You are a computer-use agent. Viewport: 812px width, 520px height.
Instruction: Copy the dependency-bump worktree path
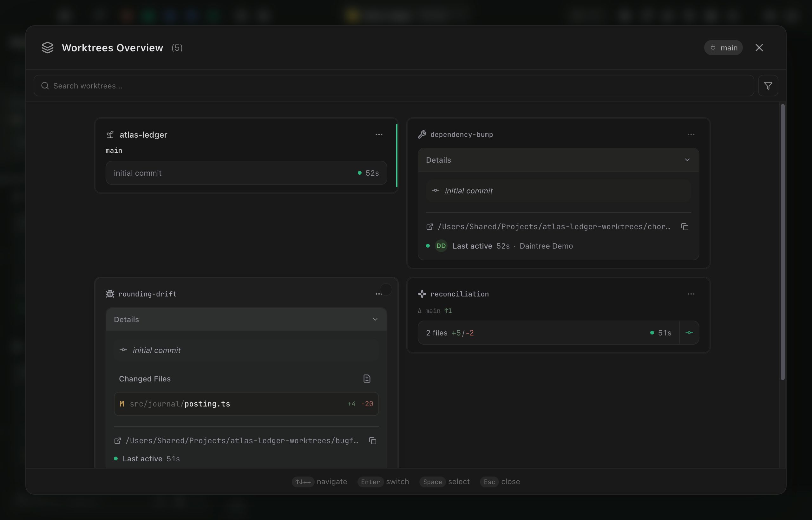(685, 227)
